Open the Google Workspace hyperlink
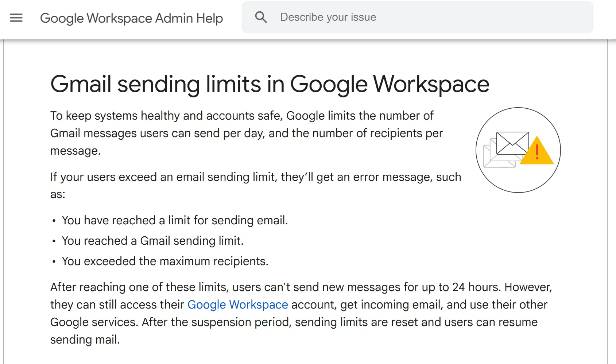This screenshot has height=364, width=616. 237,305
